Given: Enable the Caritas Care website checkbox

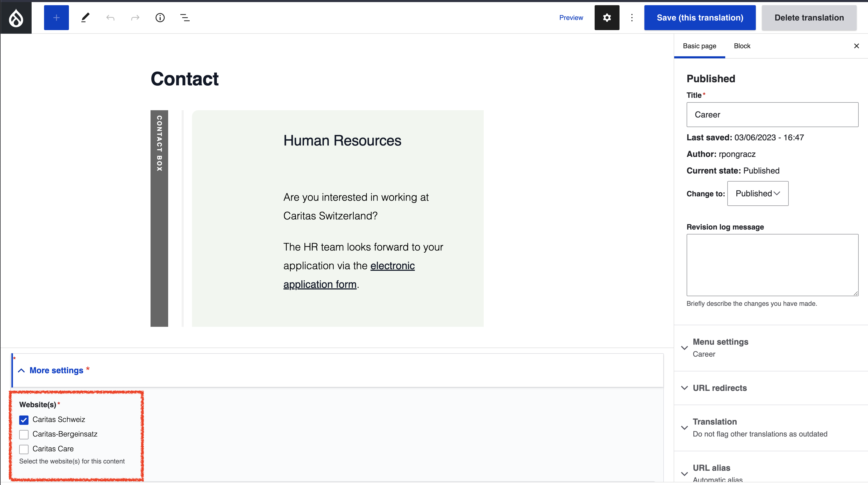Looking at the screenshot, I should [24, 448].
